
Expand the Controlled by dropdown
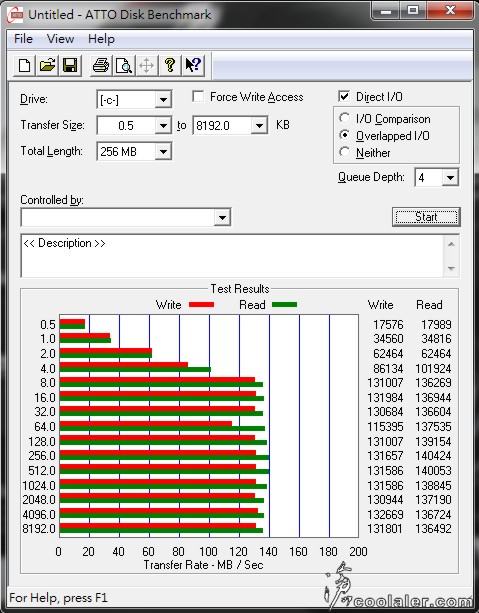(x=222, y=217)
